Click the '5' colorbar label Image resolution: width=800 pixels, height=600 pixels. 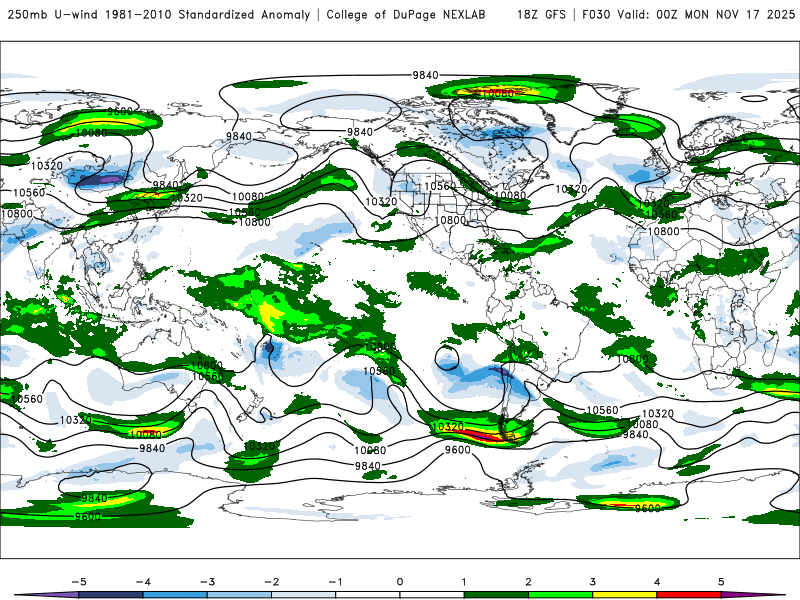tap(721, 582)
